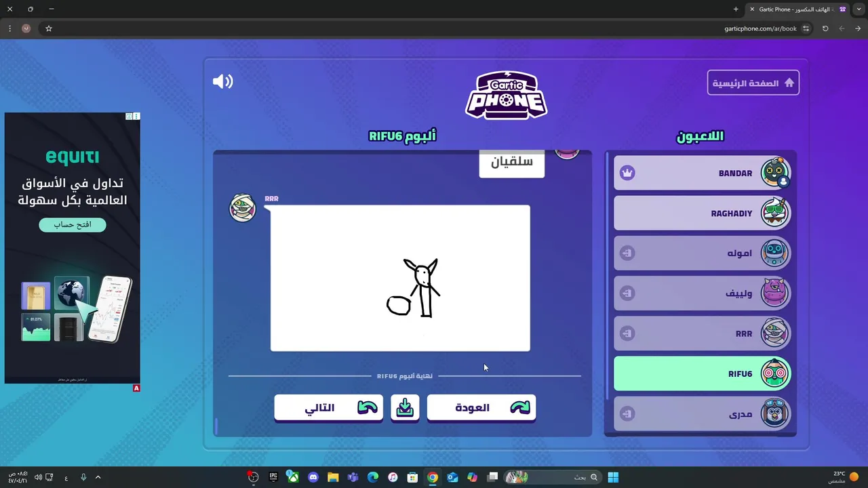Open the ad choices info icon
The image size is (868, 488).
pyautogui.click(x=129, y=117)
